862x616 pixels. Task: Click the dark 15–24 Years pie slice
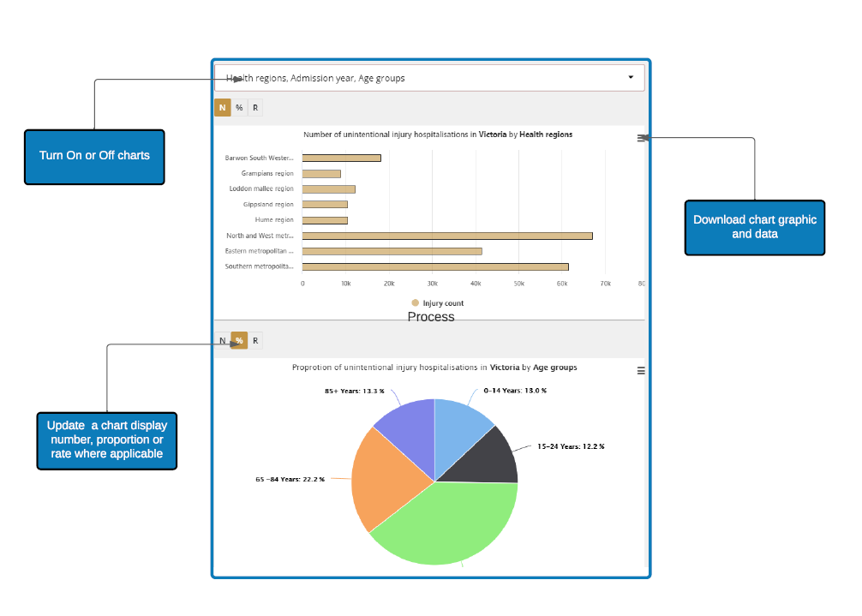493,456
